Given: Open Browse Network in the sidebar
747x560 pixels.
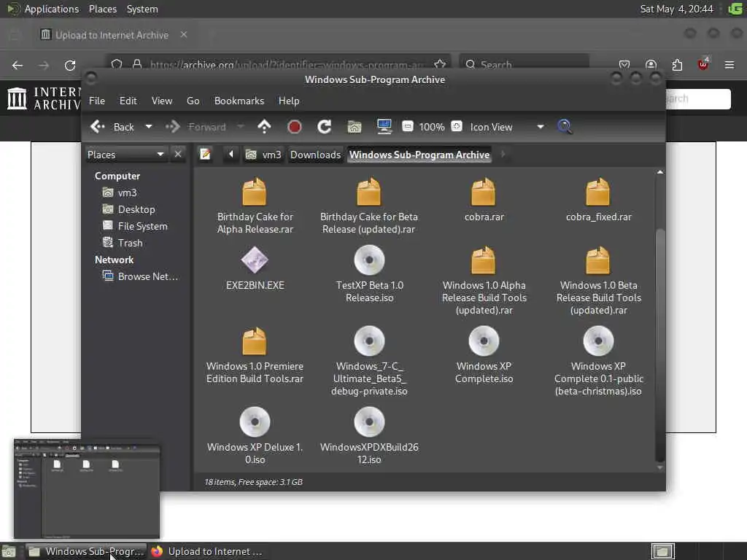Looking at the screenshot, I should 139,276.
